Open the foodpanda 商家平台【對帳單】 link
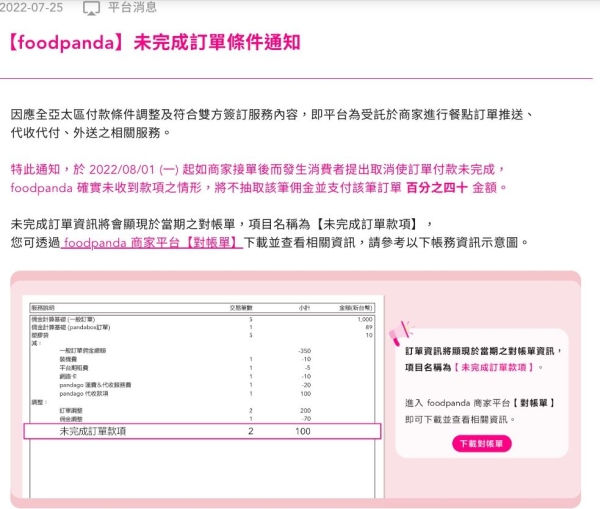 tap(152, 243)
